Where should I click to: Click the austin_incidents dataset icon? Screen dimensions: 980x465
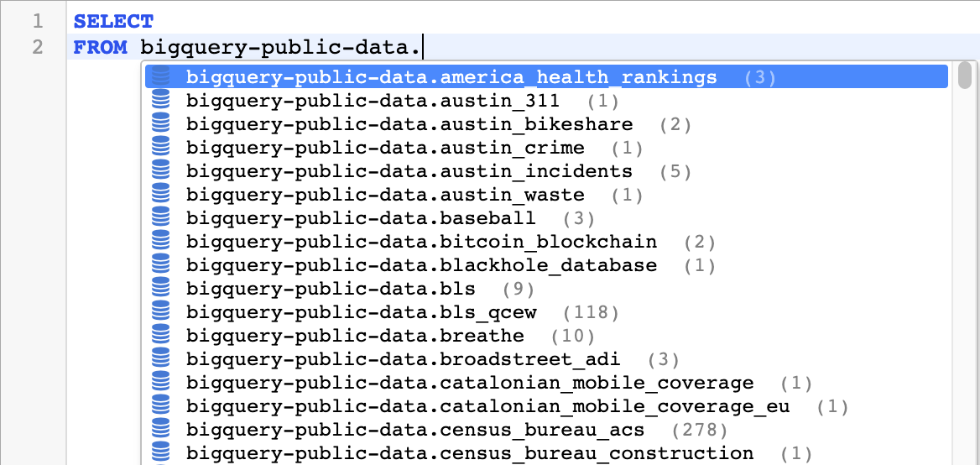(160, 171)
